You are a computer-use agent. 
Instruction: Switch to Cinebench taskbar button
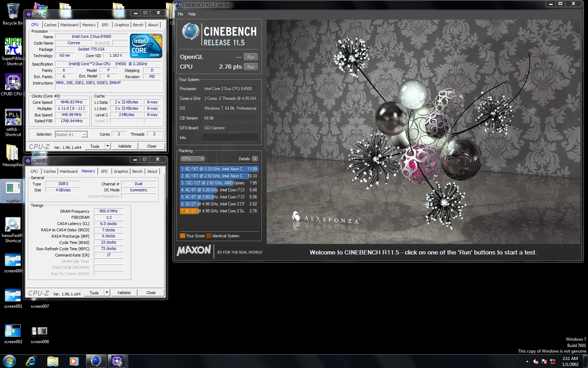tap(96, 361)
